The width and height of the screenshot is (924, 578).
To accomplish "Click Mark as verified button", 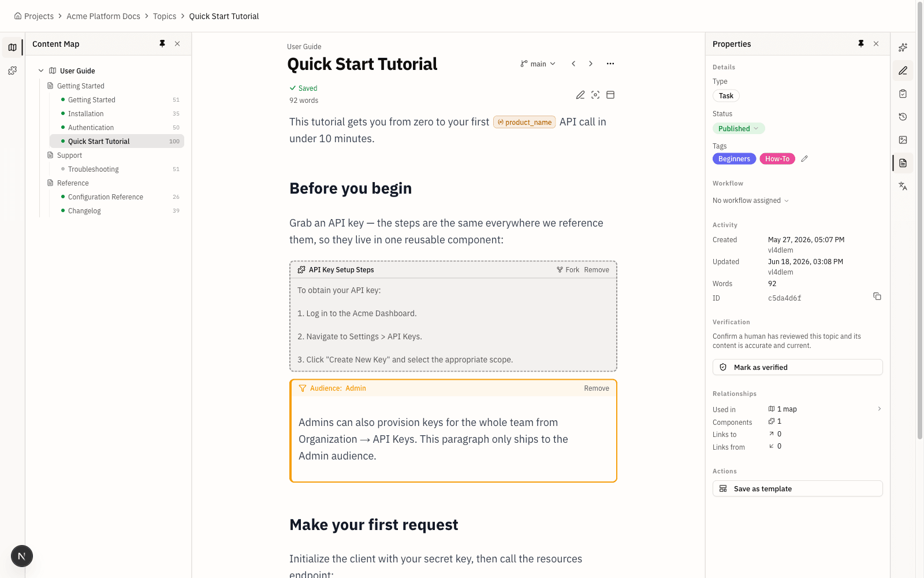I will [x=798, y=367].
